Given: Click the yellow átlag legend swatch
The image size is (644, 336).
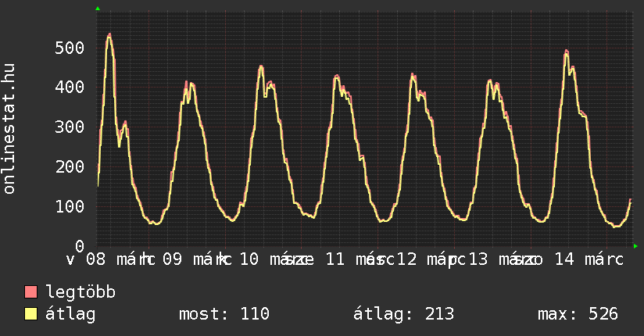Looking at the screenshot, I should [31, 315].
